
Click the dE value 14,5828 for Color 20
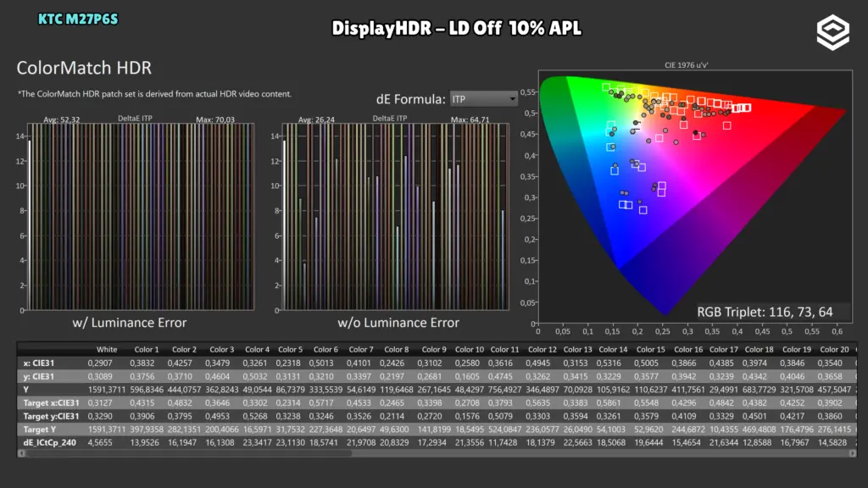pyautogui.click(x=832, y=443)
